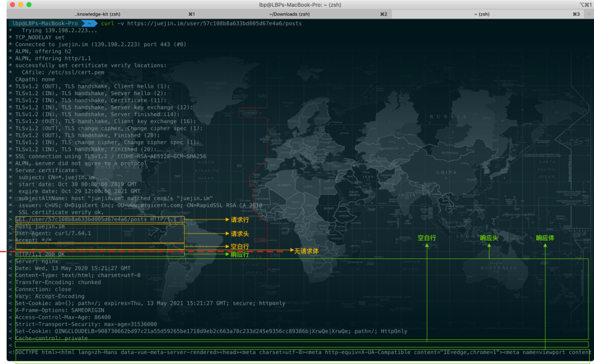This screenshot has height=364, width=594.
Task: Click the 无请求体 annotation label
Action: pyautogui.click(x=306, y=251)
